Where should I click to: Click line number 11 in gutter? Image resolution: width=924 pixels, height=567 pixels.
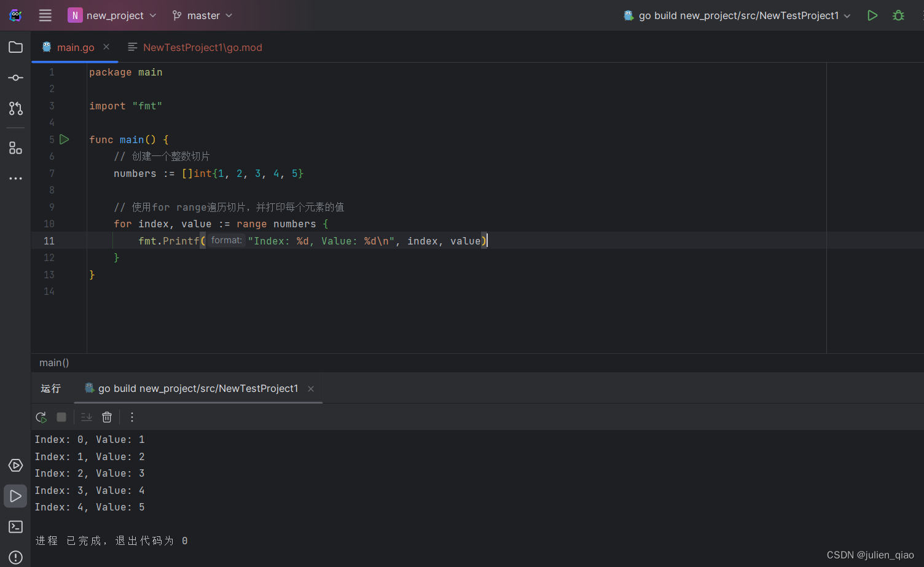click(49, 241)
